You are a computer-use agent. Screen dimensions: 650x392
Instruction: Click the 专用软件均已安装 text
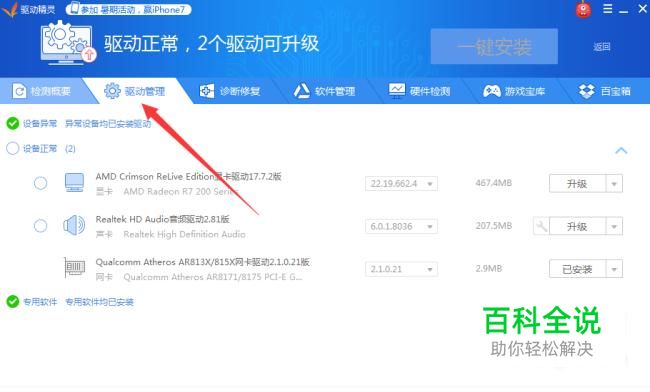click(99, 302)
